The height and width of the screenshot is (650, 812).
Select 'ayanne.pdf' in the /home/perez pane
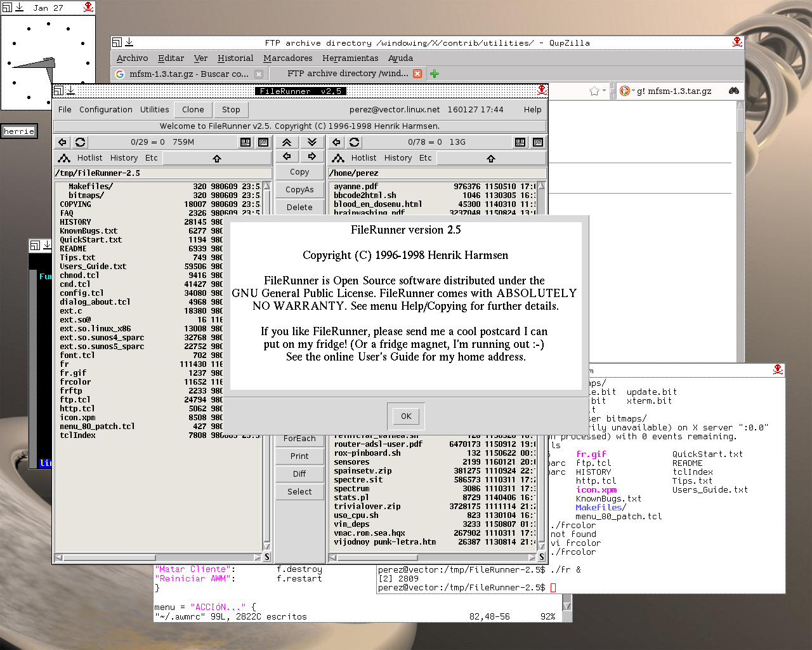point(356,187)
